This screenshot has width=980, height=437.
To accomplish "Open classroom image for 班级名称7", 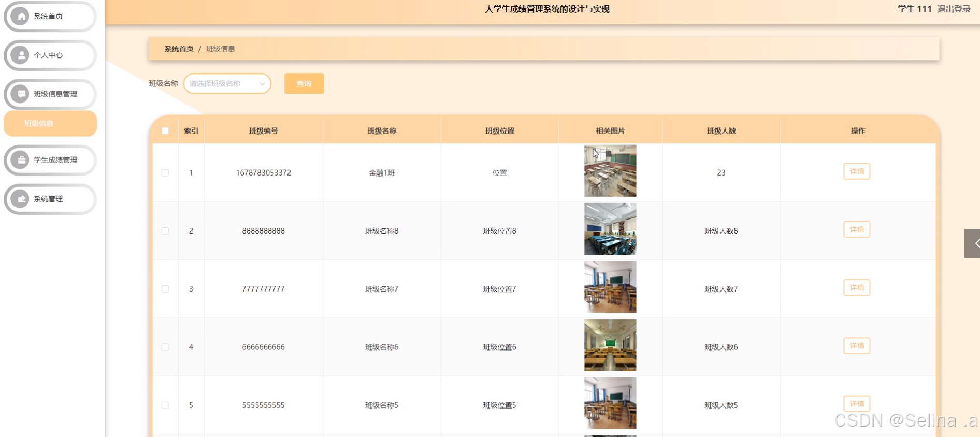I will [x=610, y=287].
